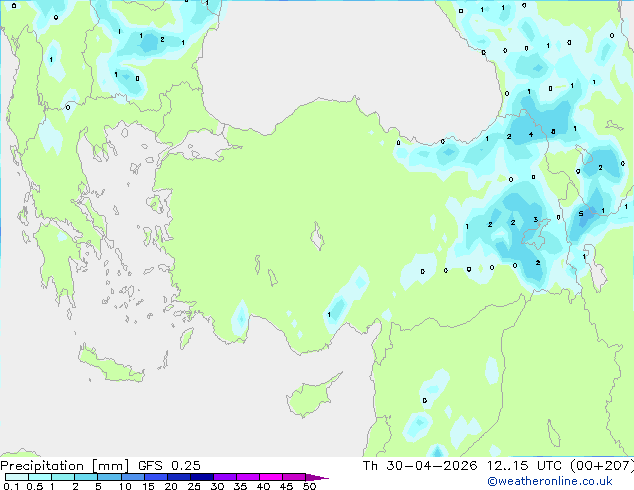Click the '50' legend scale label
Image resolution: width=634 pixels, height=490 pixels.
[310, 486]
